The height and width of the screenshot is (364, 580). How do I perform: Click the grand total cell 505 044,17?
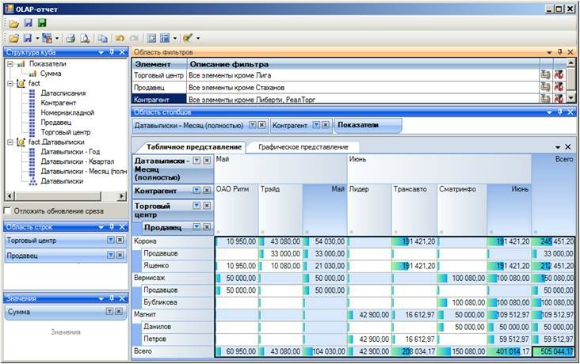click(553, 351)
